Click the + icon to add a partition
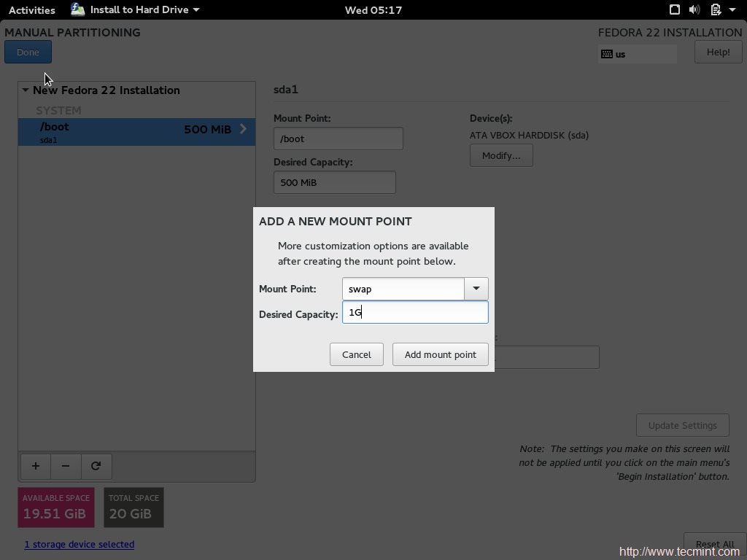This screenshot has width=747, height=560. pos(35,466)
